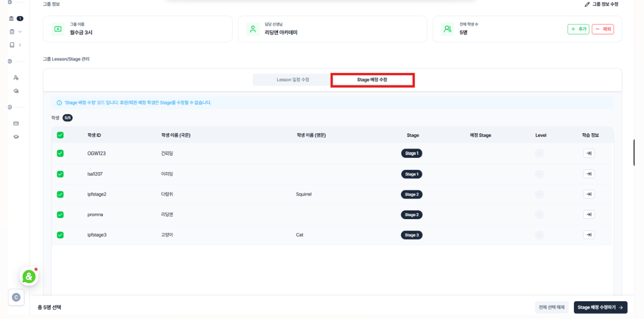Click the student name 건리딩

(167, 153)
